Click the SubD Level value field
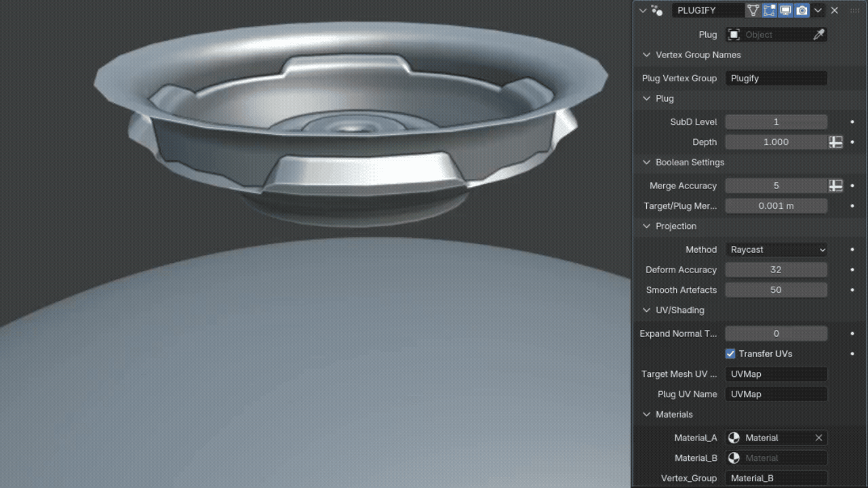Image resolution: width=868 pixels, height=488 pixels. pos(776,122)
